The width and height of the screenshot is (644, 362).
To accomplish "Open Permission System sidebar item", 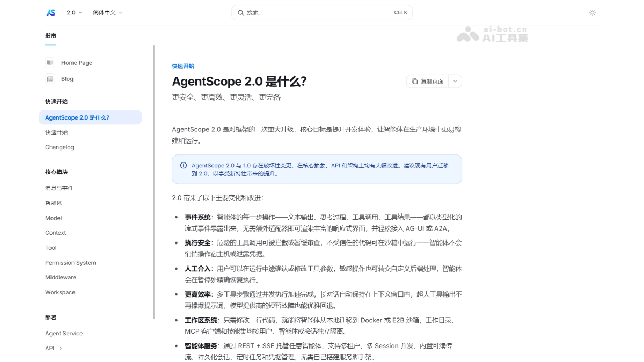I will click(70, 263).
